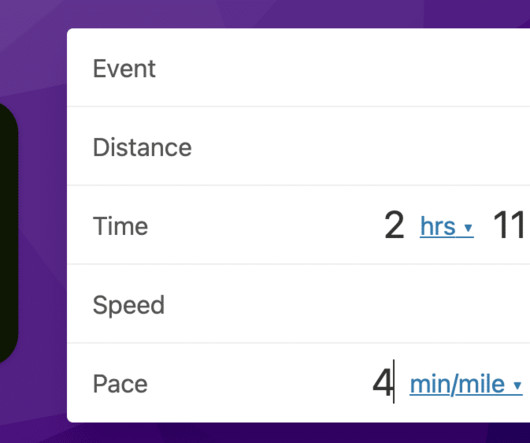Select the minutes value 11 in Time
This screenshot has width=530, height=443.
tap(509, 225)
